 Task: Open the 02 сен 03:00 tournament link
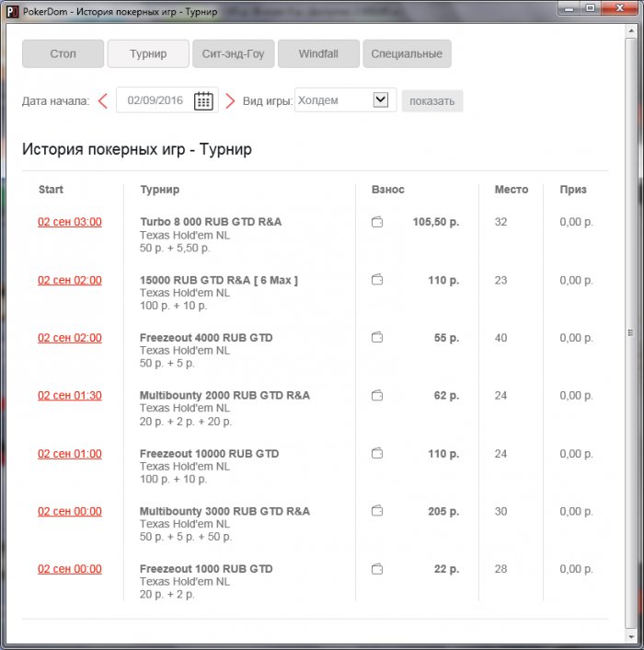click(x=70, y=222)
